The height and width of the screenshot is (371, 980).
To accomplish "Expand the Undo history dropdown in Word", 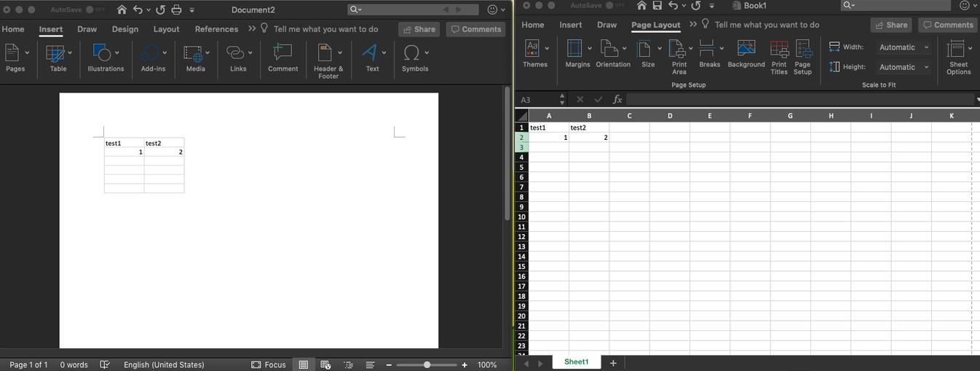I will tap(149, 10).
